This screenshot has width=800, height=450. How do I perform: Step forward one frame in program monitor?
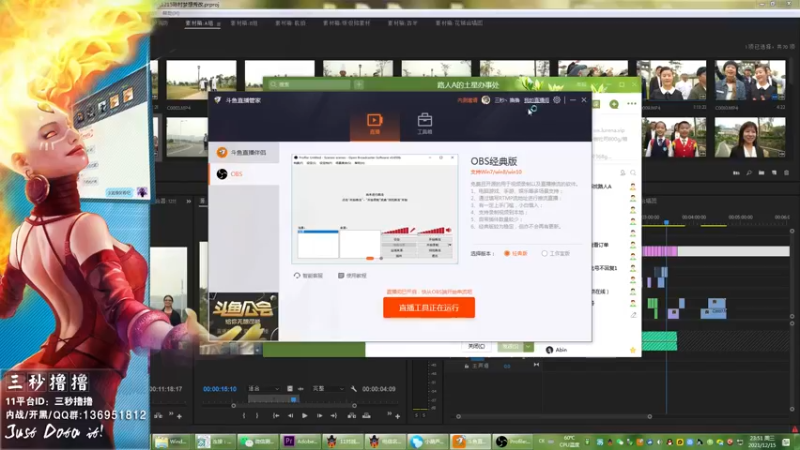[x=319, y=416]
